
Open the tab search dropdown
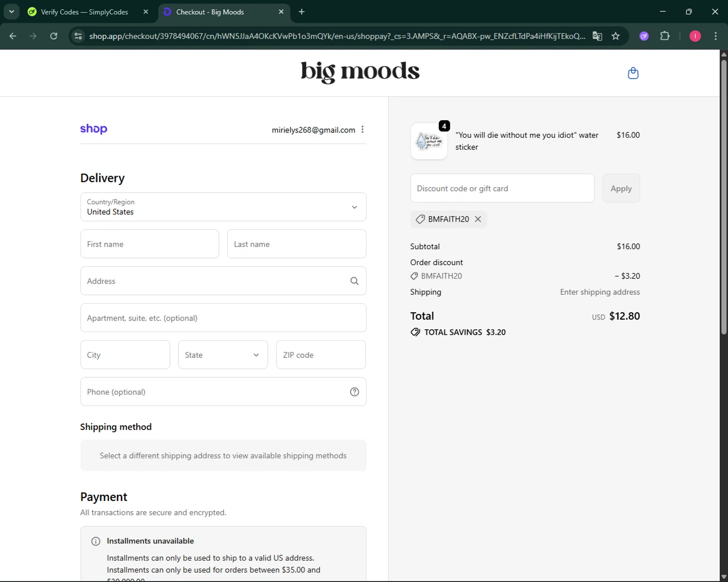click(11, 12)
